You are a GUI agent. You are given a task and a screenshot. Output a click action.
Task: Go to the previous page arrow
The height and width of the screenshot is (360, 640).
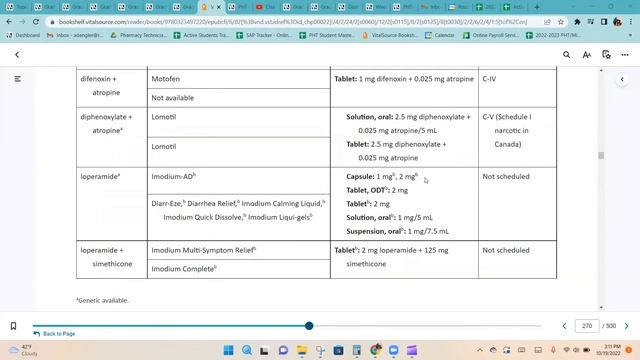coord(564,326)
